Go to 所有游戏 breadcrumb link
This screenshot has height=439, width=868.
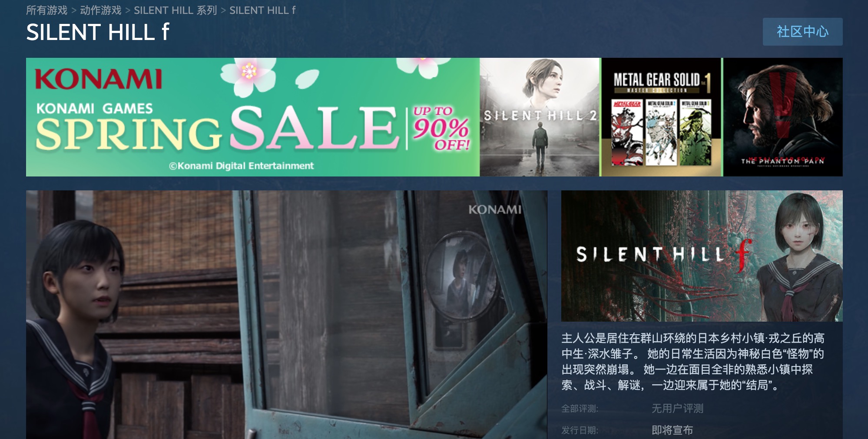(x=47, y=10)
